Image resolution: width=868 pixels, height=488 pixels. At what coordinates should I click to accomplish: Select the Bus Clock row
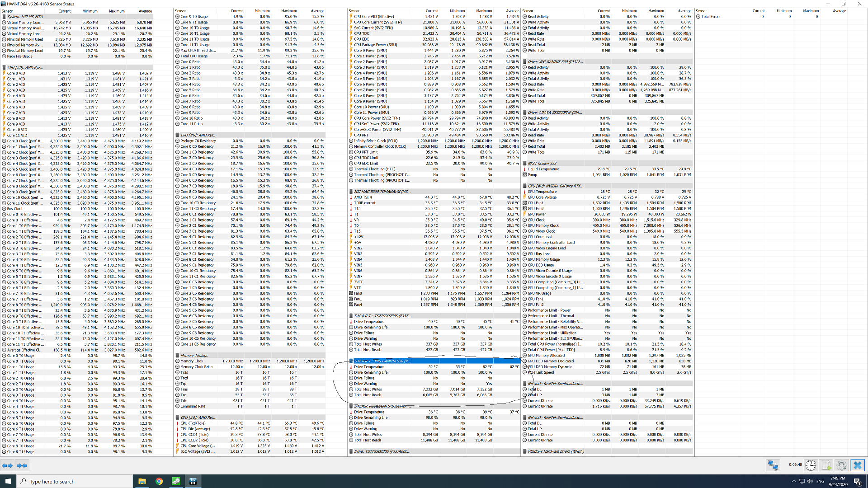tap(77, 209)
